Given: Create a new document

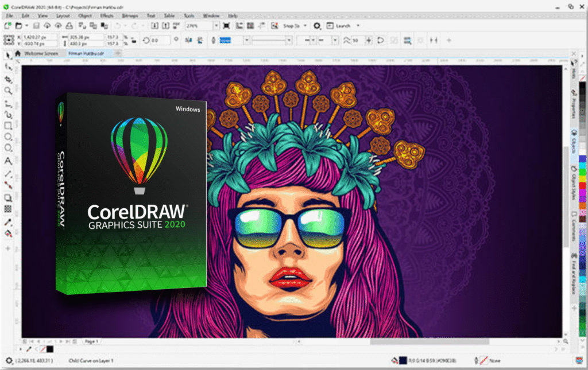Looking at the screenshot, I should pos(7,25).
